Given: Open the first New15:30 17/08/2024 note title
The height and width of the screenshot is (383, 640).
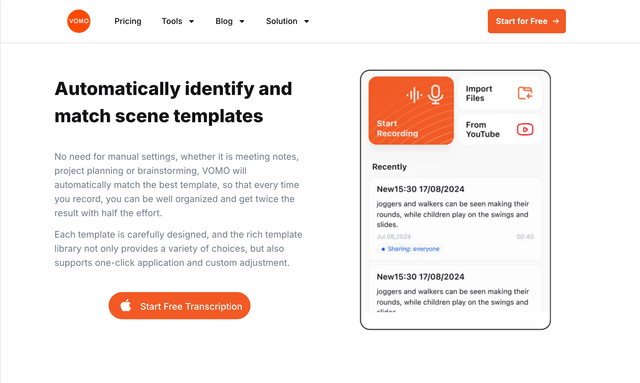Looking at the screenshot, I should [420, 189].
